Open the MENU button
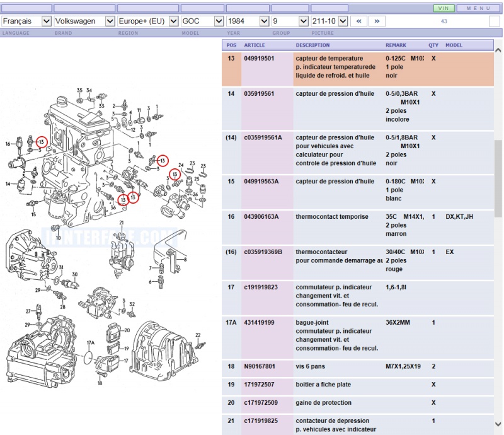Image resolution: width=504 pixels, height=435 pixels. click(479, 8)
